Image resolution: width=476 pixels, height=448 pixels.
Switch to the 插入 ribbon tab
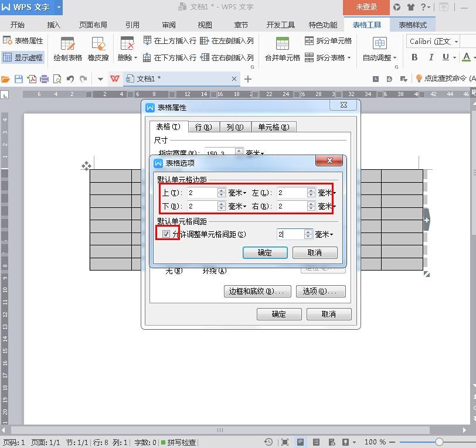54,25
